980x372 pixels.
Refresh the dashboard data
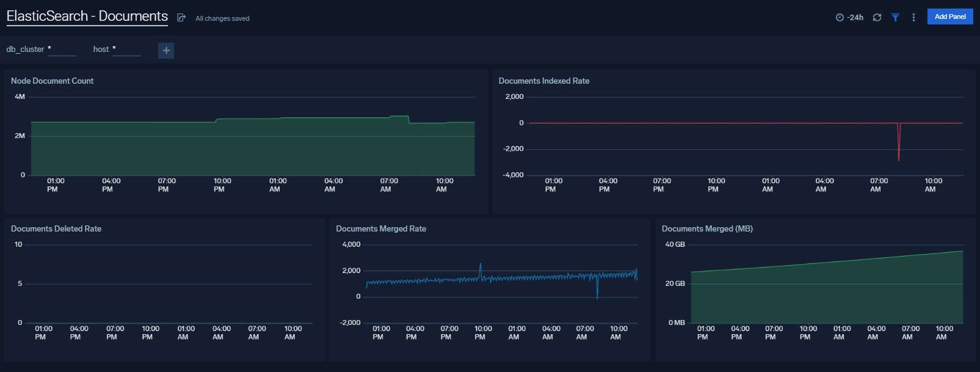pyautogui.click(x=877, y=18)
